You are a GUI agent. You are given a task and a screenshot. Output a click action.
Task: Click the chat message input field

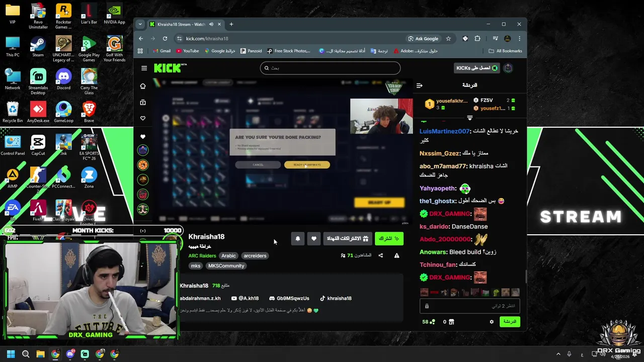470,306
